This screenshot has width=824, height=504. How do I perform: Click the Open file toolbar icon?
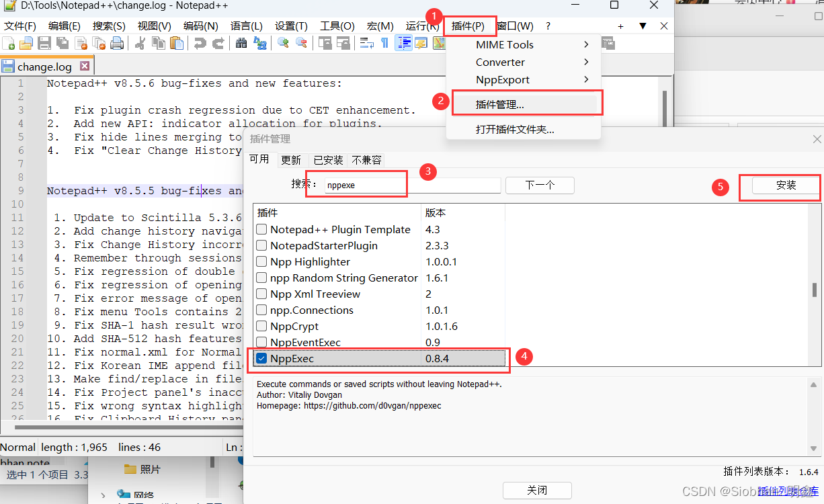tap(26, 44)
